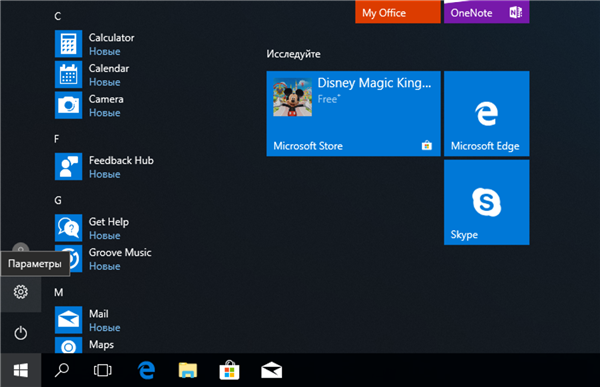Select the Calculator text label

tap(112, 38)
